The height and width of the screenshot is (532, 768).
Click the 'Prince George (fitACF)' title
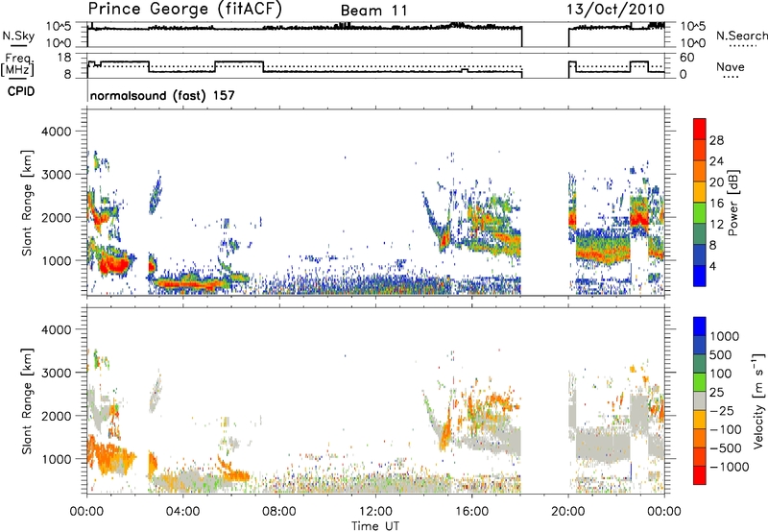pyautogui.click(x=184, y=10)
